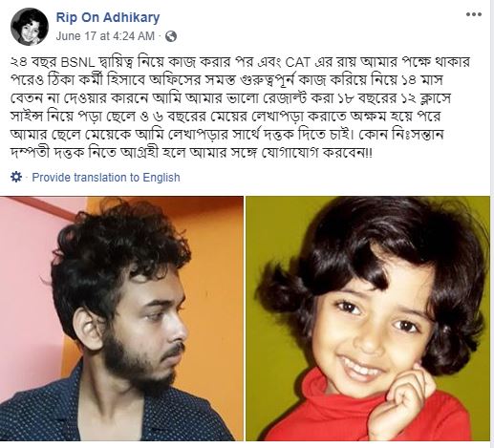
Task: Click the translation settings gear icon
Action: [x=16, y=177]
